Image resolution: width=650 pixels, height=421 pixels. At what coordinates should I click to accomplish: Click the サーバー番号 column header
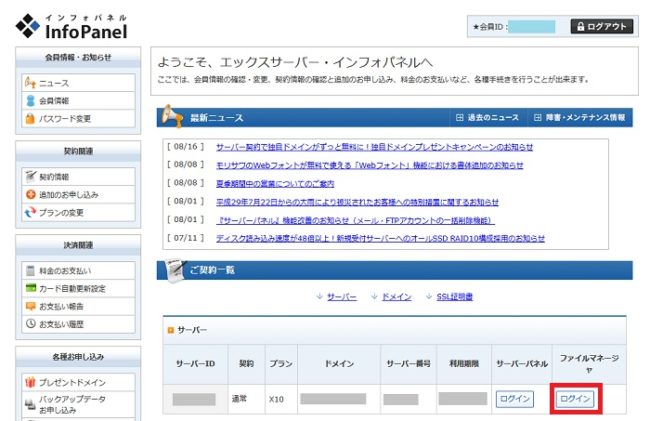coord(408,364)
